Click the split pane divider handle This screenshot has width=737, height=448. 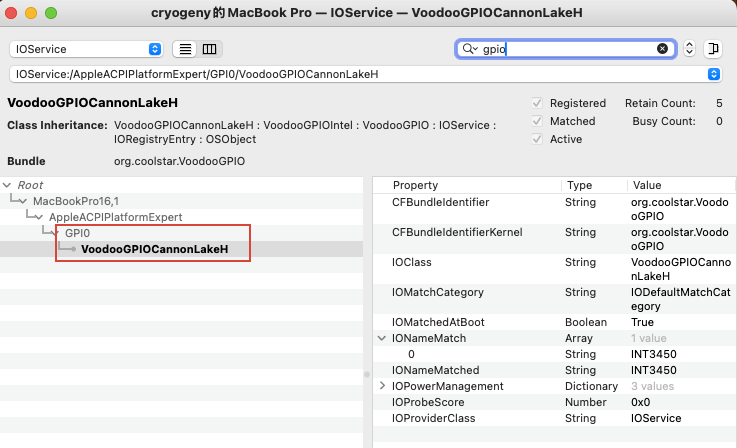point(367,375)
